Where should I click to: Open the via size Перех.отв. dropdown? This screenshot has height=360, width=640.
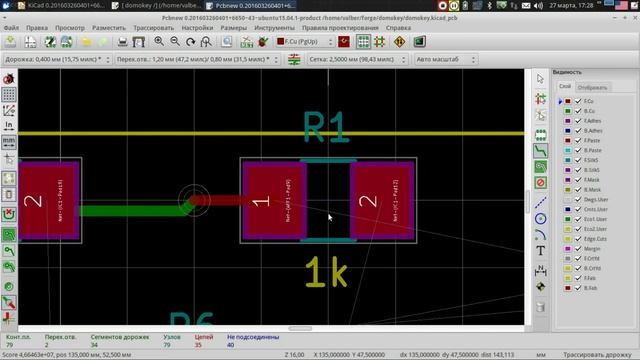pos(197,60)
